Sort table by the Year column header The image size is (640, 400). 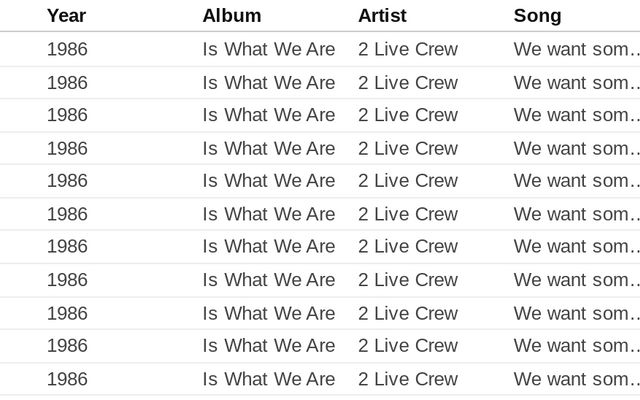tap(67, 16)
